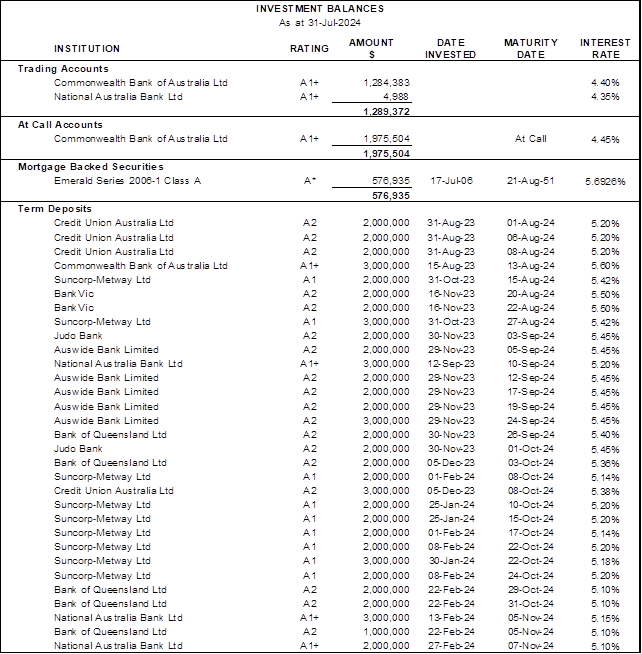Screen dimensions: 642x654
Task: Select the Mortgage Backed Securities heading
Action: [91, 167]
